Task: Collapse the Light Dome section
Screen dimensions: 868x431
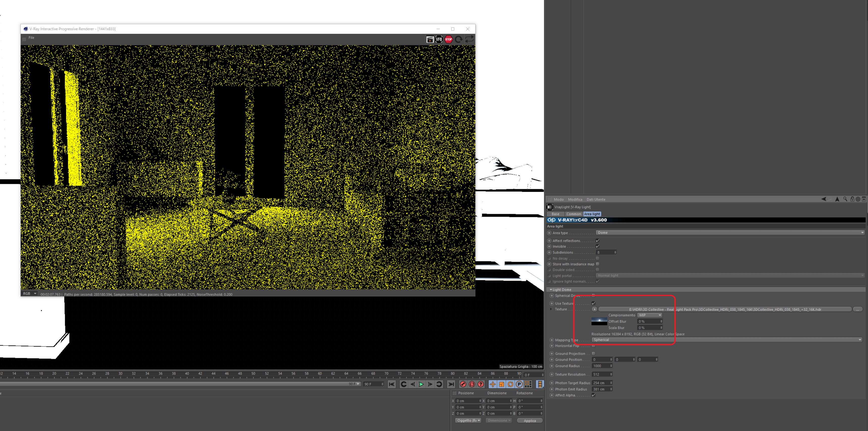Action: pyautogui.click(x=551, y=290)
